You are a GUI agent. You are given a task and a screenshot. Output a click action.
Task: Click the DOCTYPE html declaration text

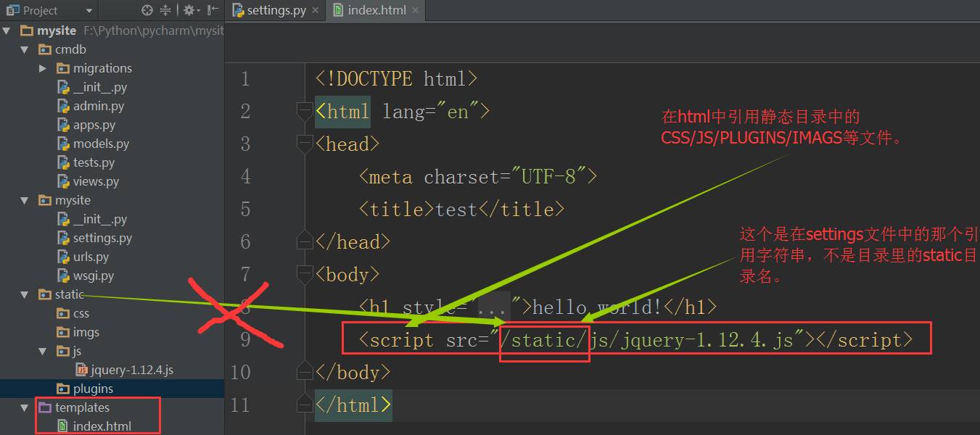coord(396,78)
